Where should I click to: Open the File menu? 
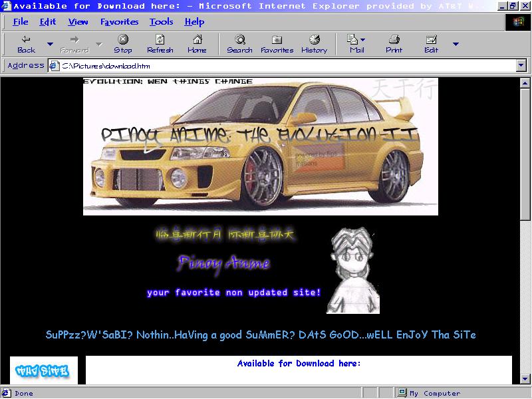[21, 22]
